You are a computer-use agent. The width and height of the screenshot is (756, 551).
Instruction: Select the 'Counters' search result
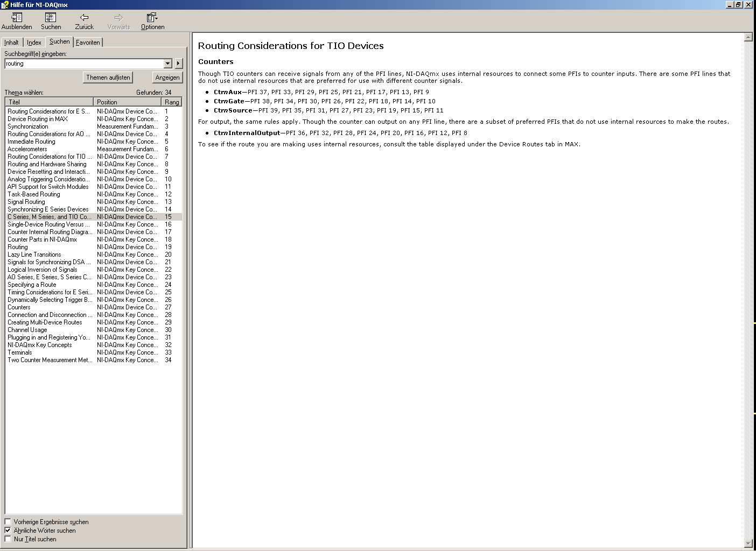pos(94,307)
